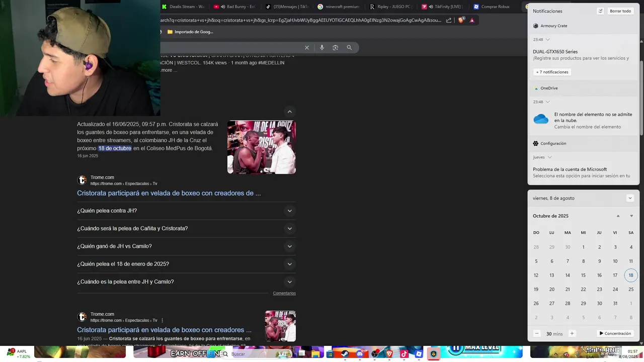Open the DUAL-GTX1650 Series notification
644x362 pixels.
coord(583,55)
